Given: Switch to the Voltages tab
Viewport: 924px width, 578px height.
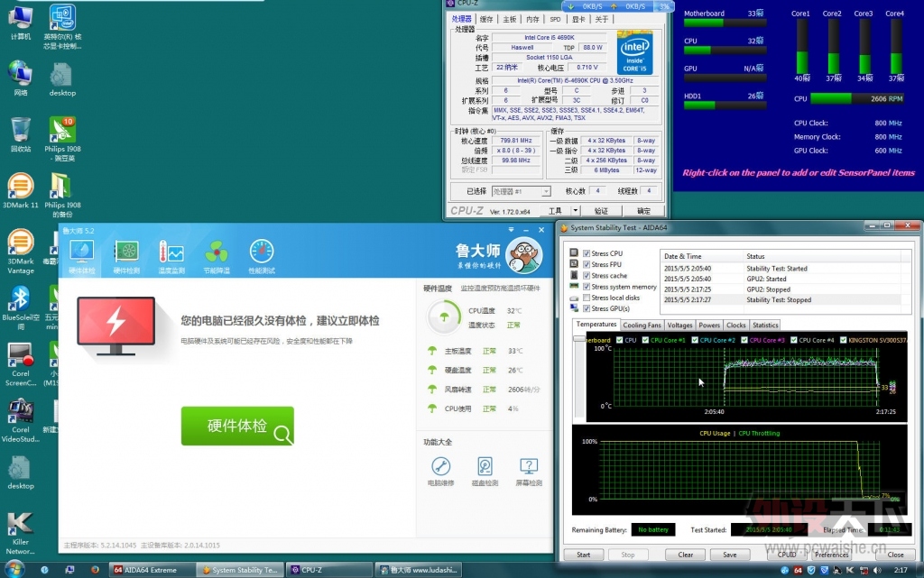Looking at the screenshot, I should 679,326.
